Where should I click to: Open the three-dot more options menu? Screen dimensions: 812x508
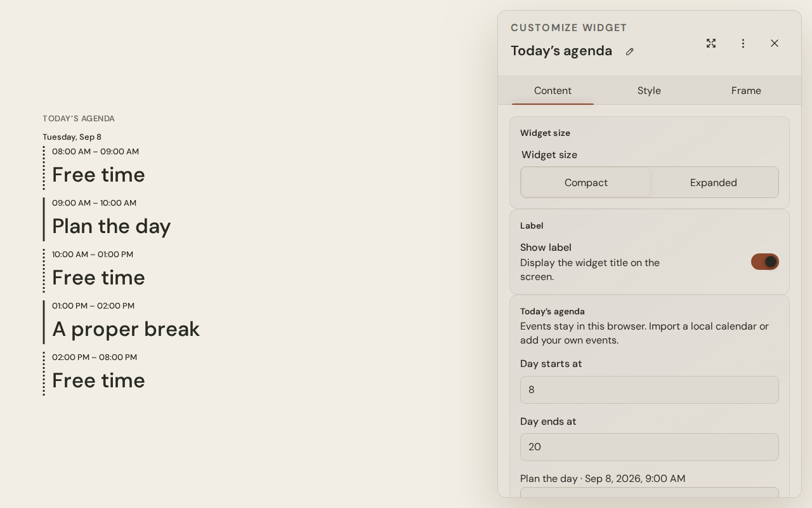pyautogui.click(x=743, y=43)
